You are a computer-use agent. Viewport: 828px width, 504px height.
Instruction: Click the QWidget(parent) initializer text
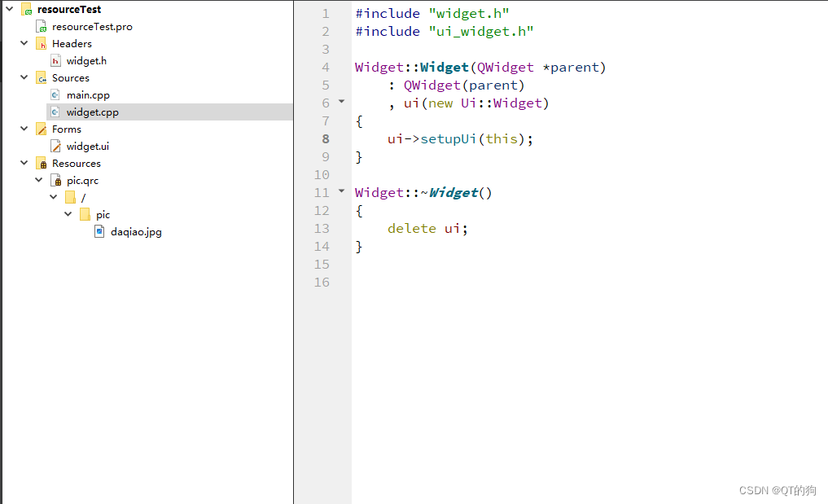coord(464,85)
